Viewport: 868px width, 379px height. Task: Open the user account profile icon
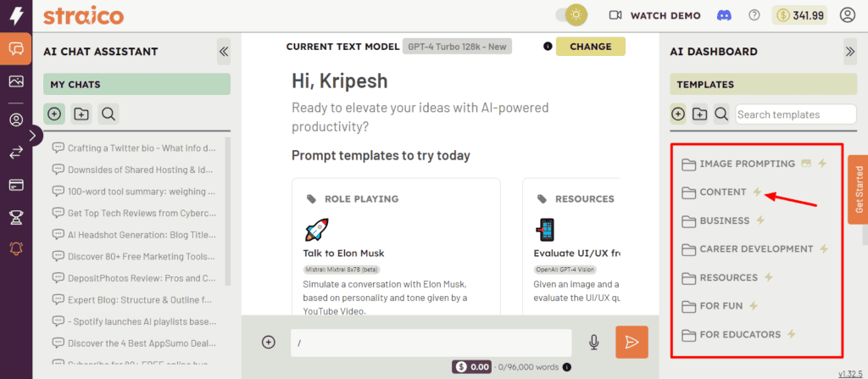[847, 15]
